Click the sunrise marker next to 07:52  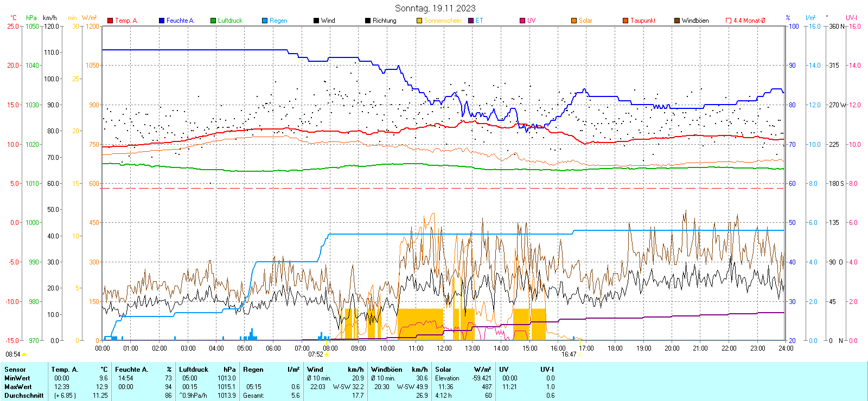[x=327, y=354]
